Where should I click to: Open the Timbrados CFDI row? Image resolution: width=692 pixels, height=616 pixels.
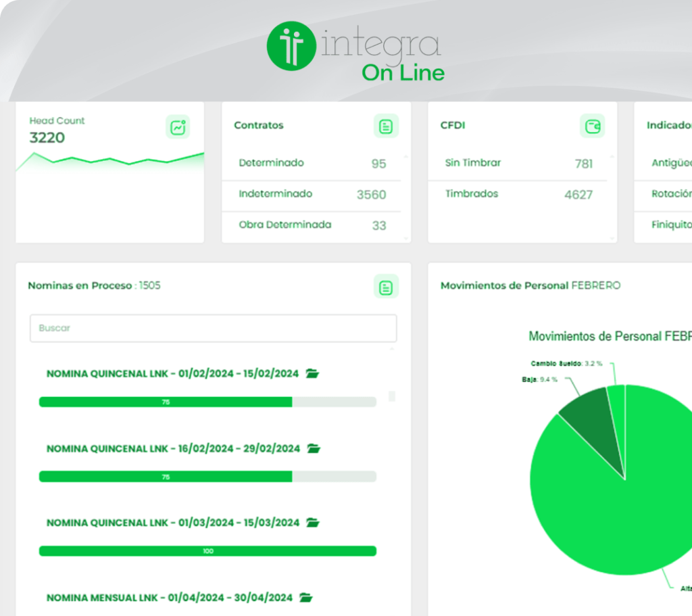[x=518, y=195]
